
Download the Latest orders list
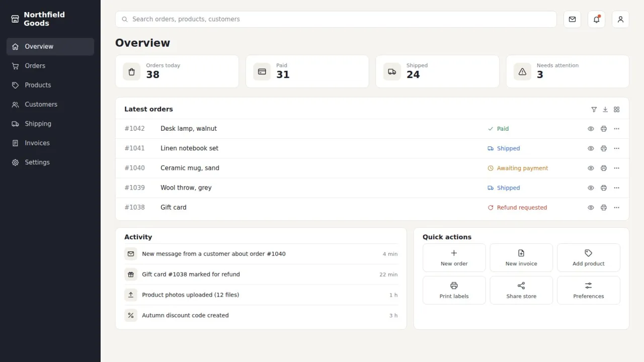tap(605, 109)
